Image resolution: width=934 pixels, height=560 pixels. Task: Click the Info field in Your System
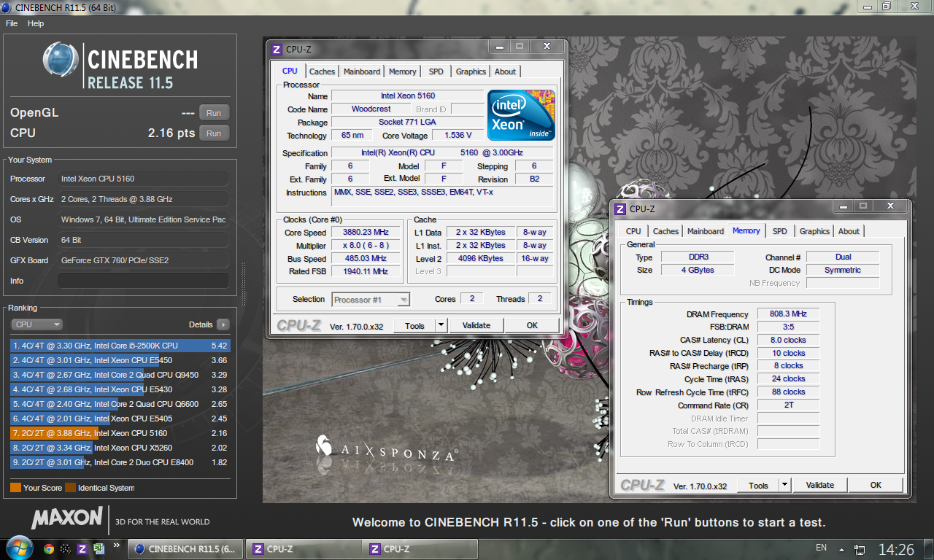tap(143, 281)
